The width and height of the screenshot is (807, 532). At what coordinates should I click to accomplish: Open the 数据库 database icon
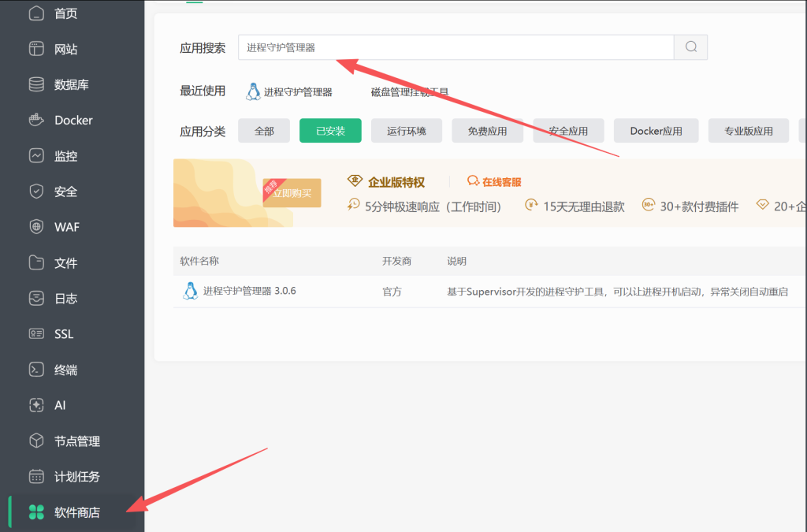[x=36, y=84]
